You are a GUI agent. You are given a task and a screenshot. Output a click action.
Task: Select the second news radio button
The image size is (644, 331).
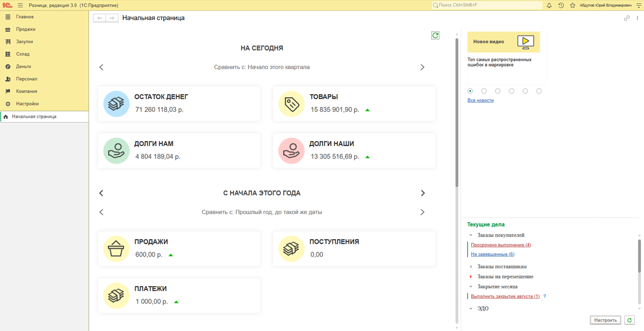coord(484,91)
